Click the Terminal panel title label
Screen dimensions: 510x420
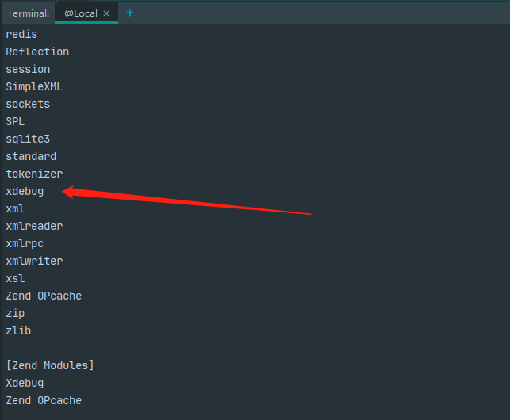[x=29, y=13]
